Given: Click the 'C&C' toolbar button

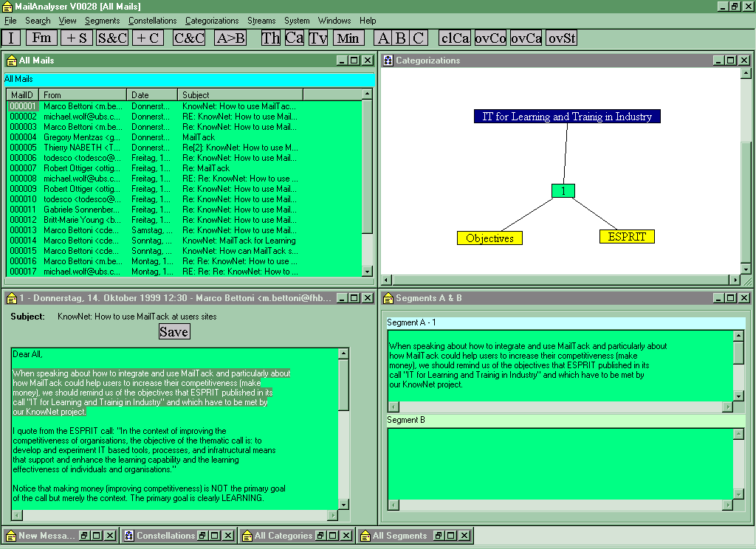Looking at the screenshot, I should click(x=189, y=38).
